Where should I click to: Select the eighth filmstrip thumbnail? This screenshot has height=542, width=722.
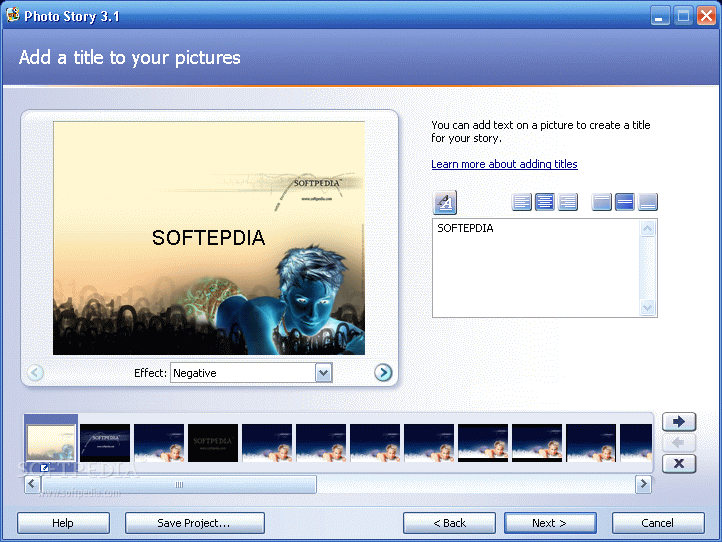429,443
